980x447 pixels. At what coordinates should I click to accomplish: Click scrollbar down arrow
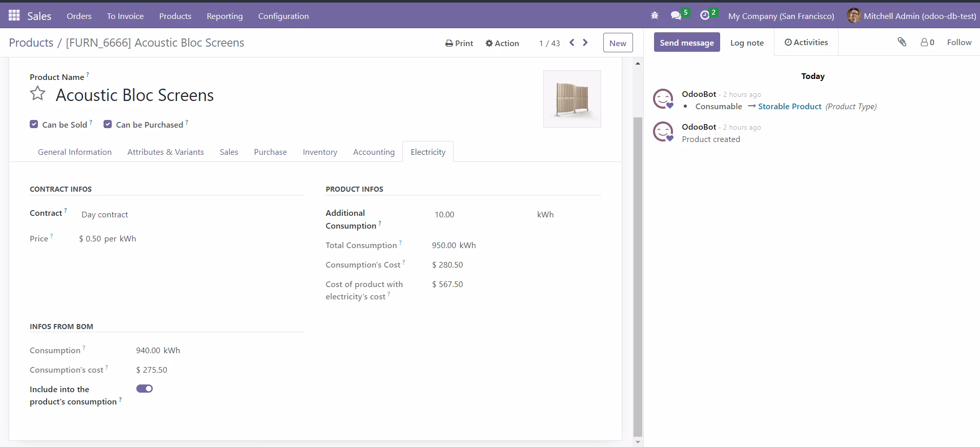(x=638, y=442)
